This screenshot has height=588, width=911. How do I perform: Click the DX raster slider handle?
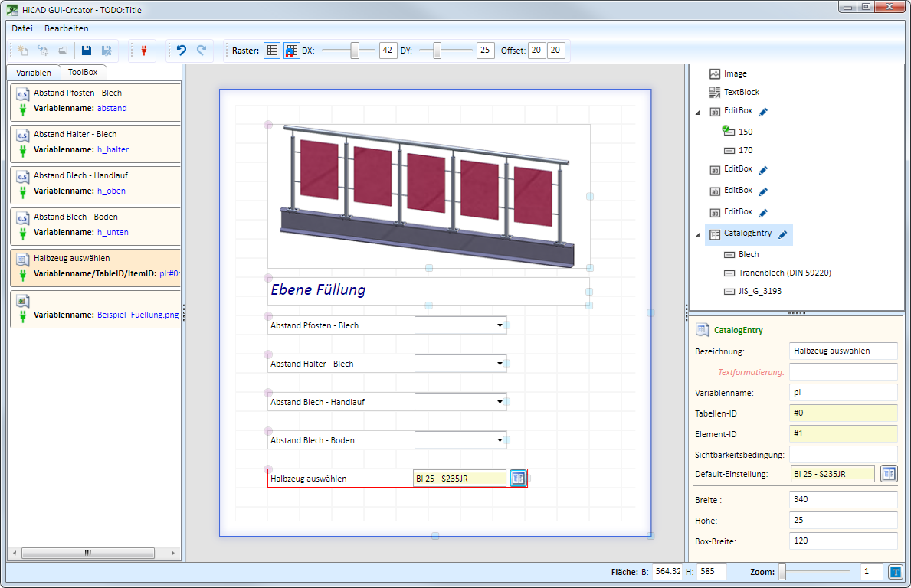(x=355, y=51)
